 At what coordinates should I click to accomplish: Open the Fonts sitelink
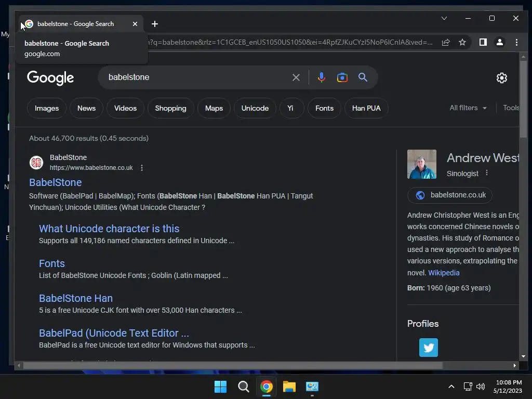52,263
